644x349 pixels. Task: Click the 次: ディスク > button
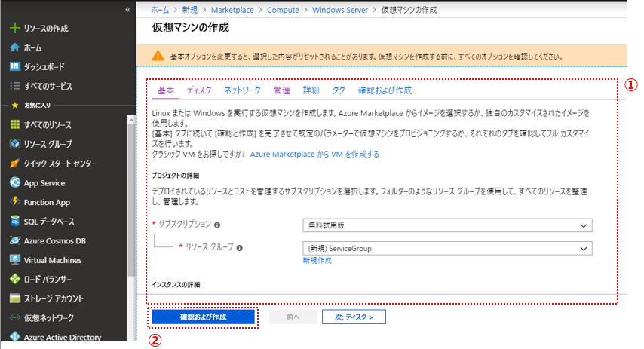pyautogui.click(x=354, y=317)
